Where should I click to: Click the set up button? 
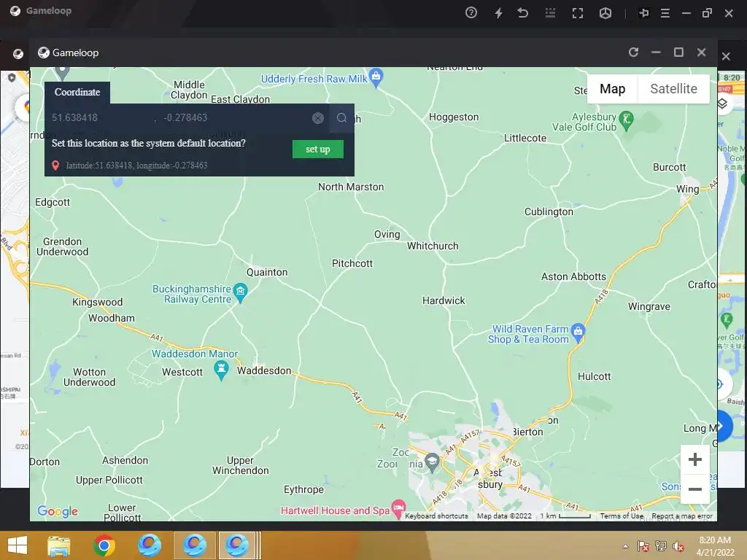(318, 149)
